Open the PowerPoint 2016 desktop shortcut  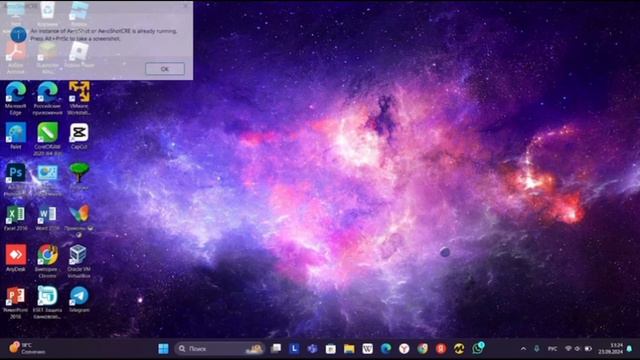click(x=16, y=302)
